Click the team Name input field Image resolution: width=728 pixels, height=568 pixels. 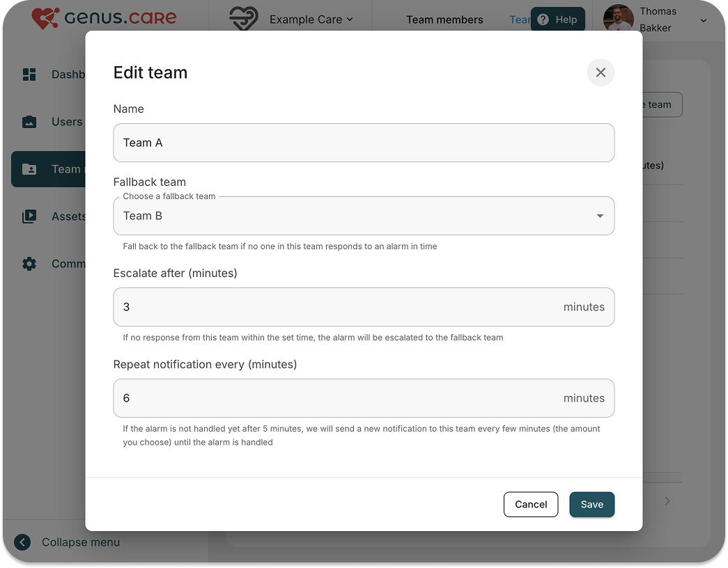pos(364,143)
